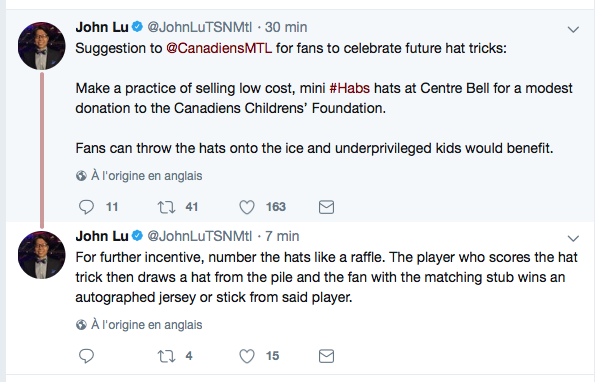Open the 30 min timestamp link

coord(286,27)
